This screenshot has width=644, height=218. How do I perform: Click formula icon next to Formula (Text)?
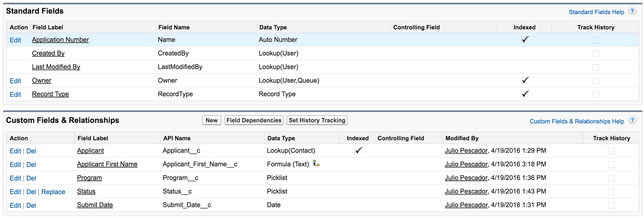[x=316, y=164]
